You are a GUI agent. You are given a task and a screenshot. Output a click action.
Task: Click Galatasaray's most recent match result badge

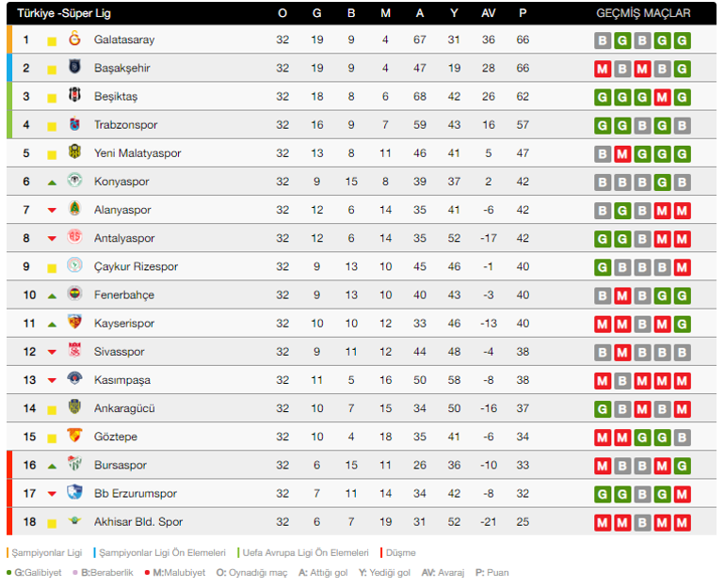682,40
